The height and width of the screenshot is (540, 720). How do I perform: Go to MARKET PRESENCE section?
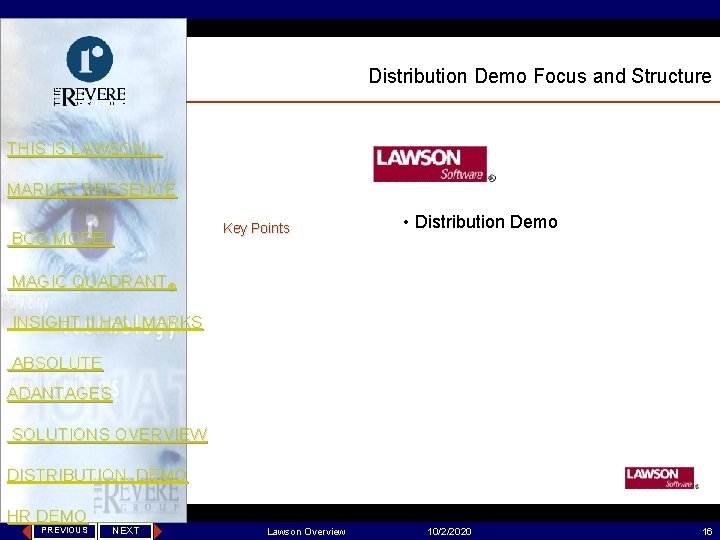pyautogui.click(x=92, y=189)
